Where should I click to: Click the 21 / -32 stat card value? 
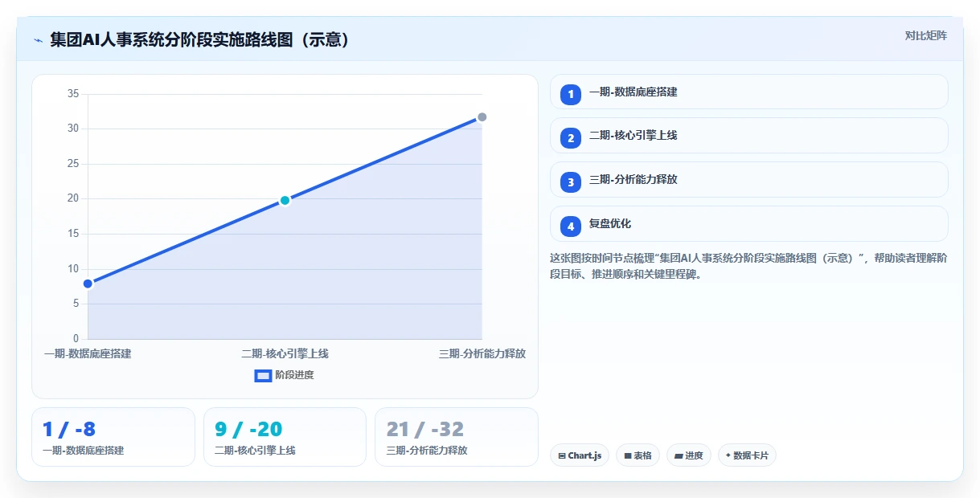click(425, 430)
